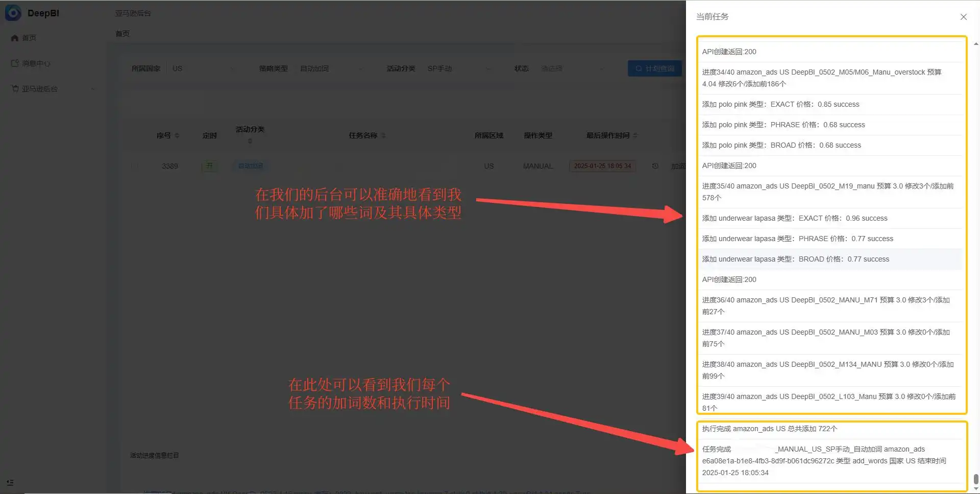Image resolution: width=980 pixels, height=494 pixels.
Task: Click the 计划查询 search button
Action: [655, 68]
